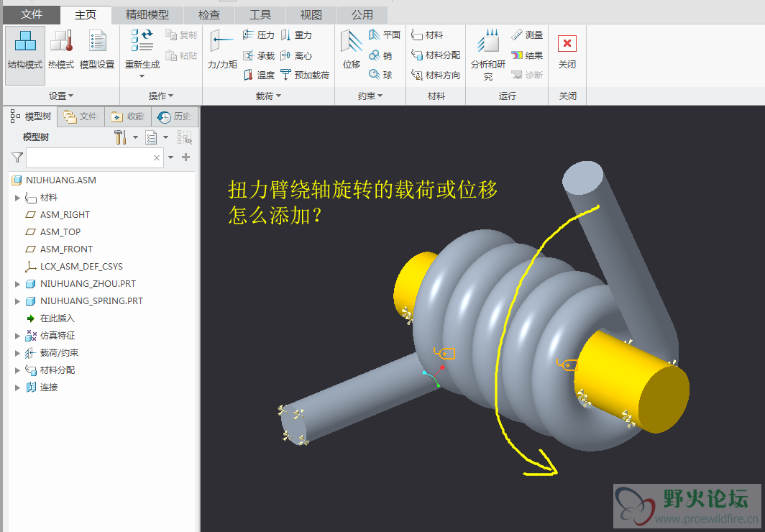Open 材料分配 material assignment
This screenshot has height=532, width=765.
click(x=436, y=55)
